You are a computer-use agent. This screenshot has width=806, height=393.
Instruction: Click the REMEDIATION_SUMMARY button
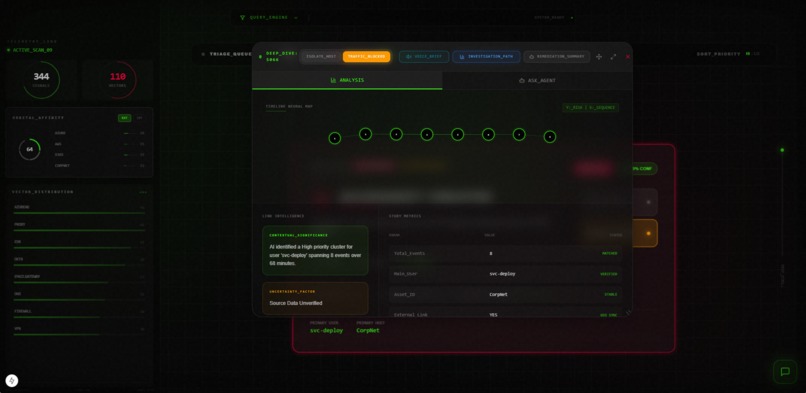pos(557,57)
